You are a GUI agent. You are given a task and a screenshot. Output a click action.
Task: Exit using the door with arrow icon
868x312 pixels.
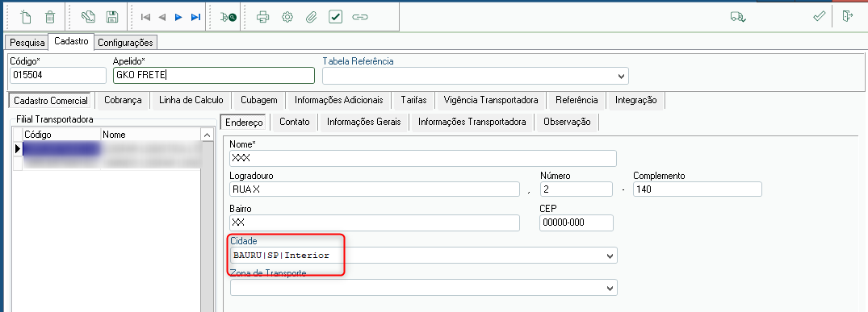coord(847,17)
